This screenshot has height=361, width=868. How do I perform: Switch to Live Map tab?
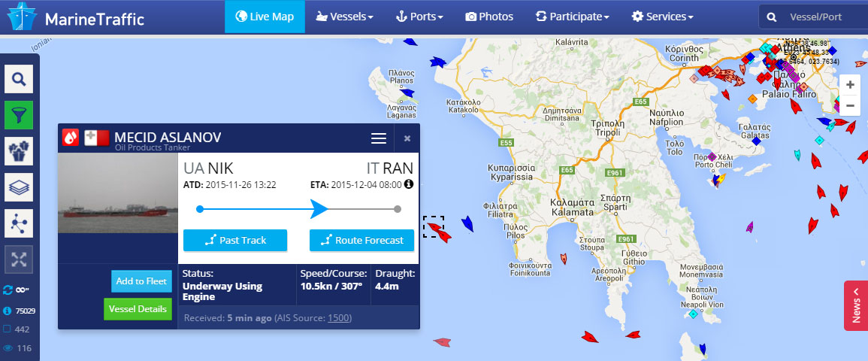tap(265, 17)
